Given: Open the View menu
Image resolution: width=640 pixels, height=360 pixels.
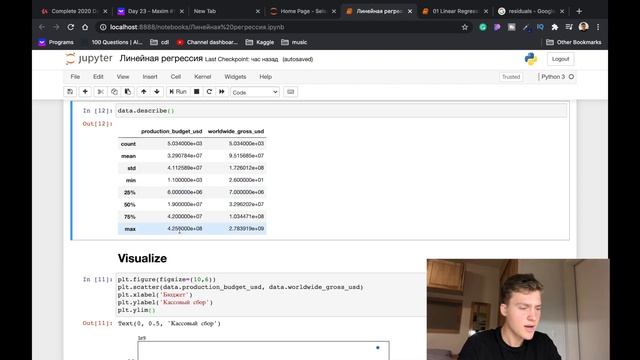Looking at the screenshot, I should pos(123,77).
